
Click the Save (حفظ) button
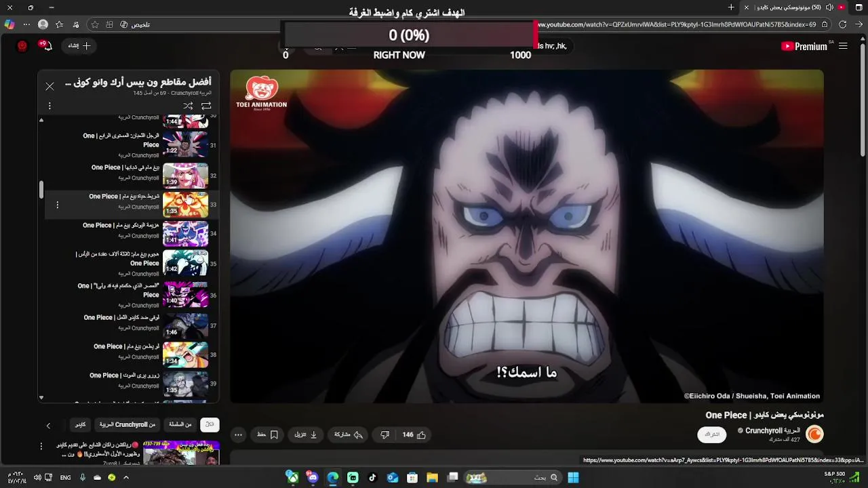(268, 435)
